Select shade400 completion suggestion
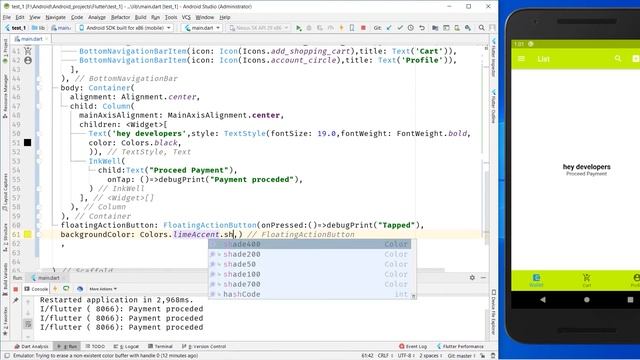Viewport: 640px width, 360px height. pos(310,244)
